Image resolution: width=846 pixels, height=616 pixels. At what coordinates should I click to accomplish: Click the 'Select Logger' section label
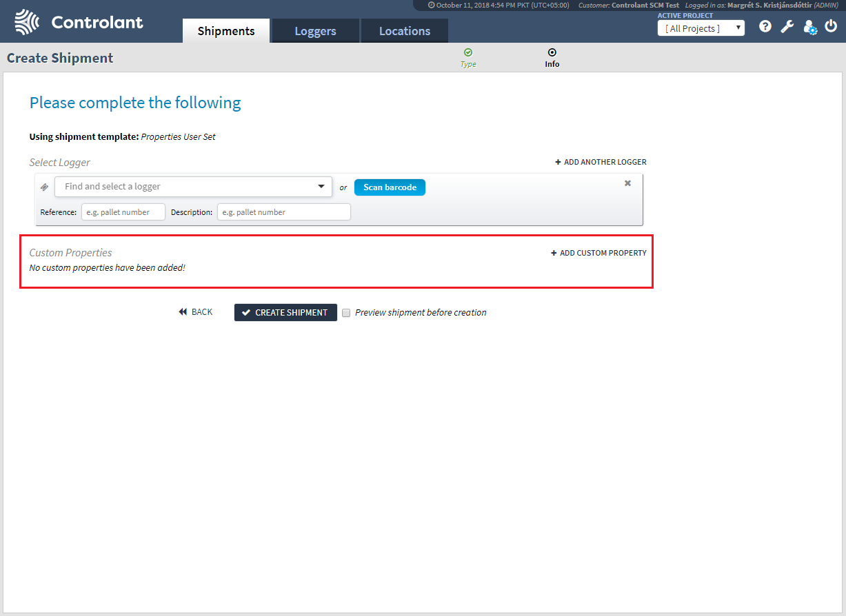(59, 163)
